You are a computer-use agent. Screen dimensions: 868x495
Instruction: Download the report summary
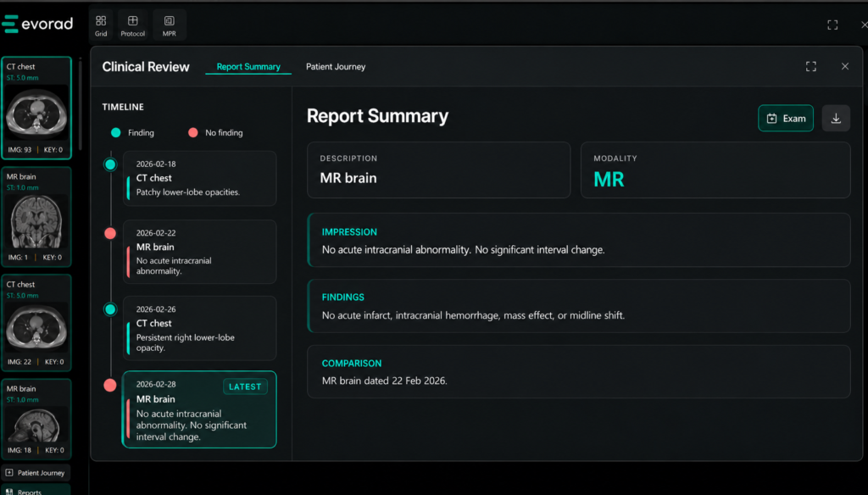click(836, 119)
